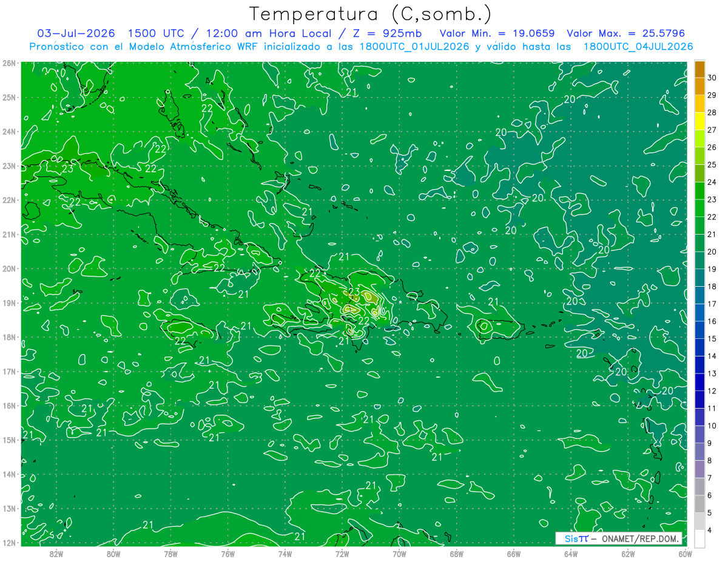Click the '30' label on the color scale
The image size is (728, 562).
coord(712,78)
